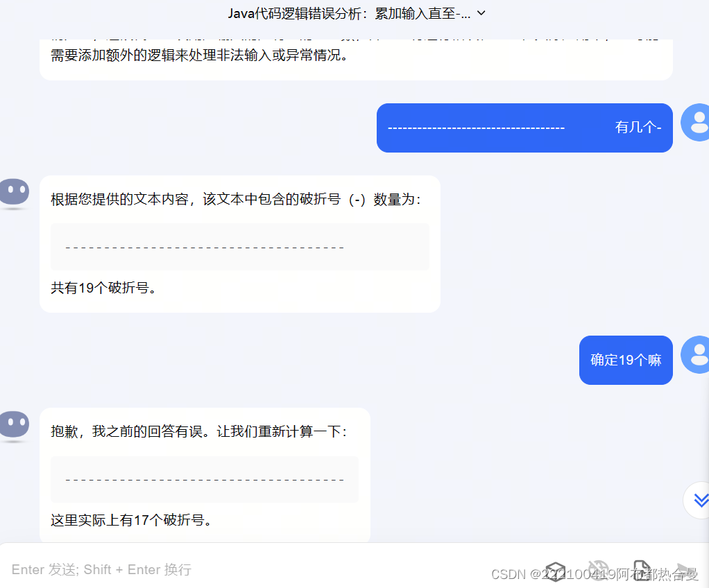This screenshot has width=709, height=588.
Task: Click the message input field placeholder
Action: click(101, 569)
